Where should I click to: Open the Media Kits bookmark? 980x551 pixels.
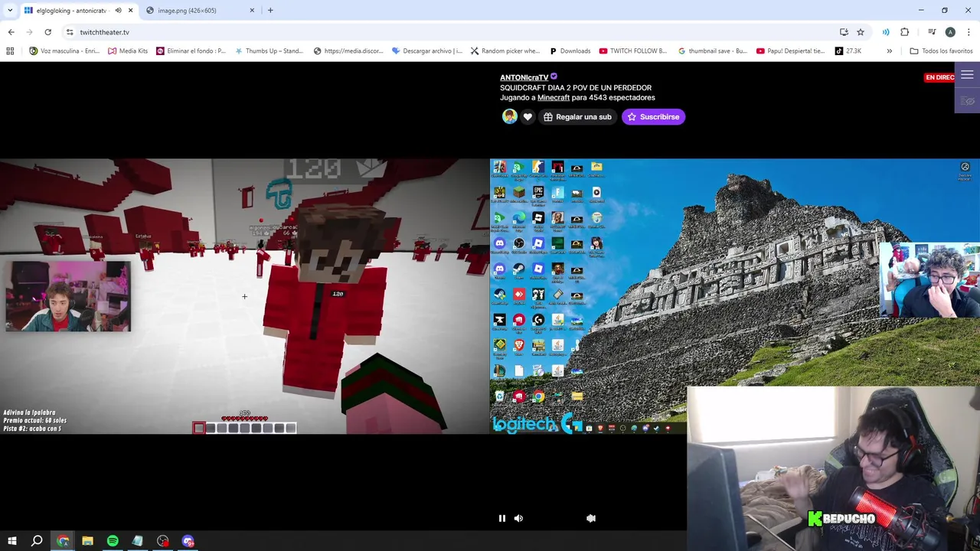coord(128,51)
